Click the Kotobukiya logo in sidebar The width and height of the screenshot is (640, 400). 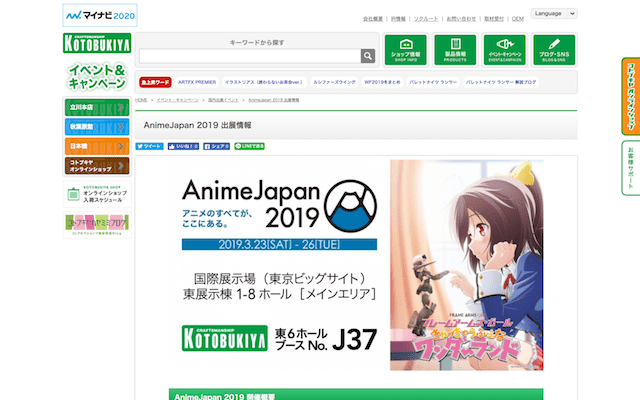[x=97, y=43]
